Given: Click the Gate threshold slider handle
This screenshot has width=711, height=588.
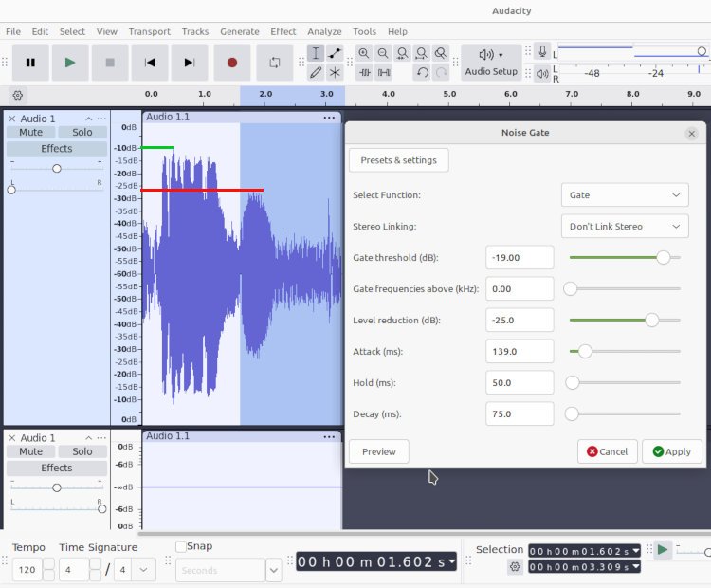Looking at the screenshot, I should [x=664, y=258].
